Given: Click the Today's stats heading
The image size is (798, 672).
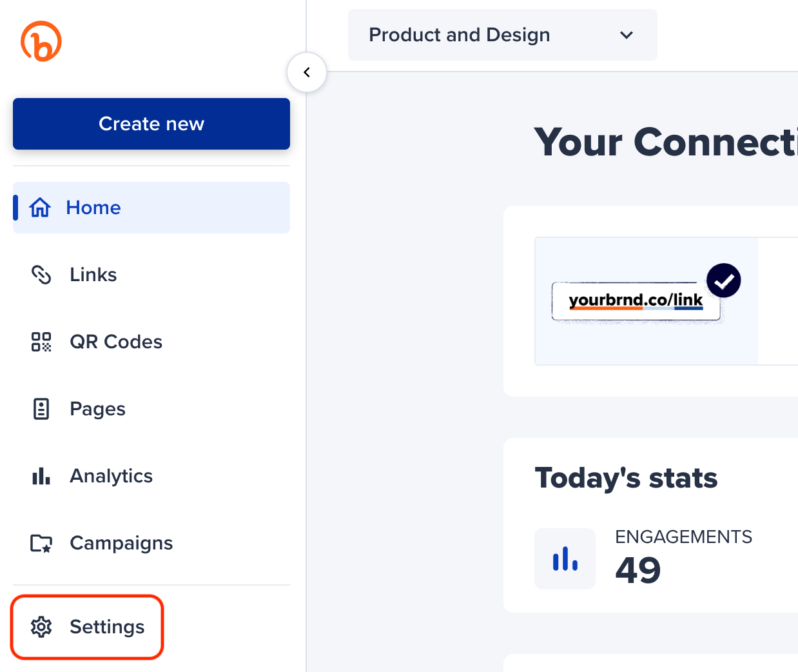Looking at the screenshot, I should pyautogui.click(x=626, y=477).
